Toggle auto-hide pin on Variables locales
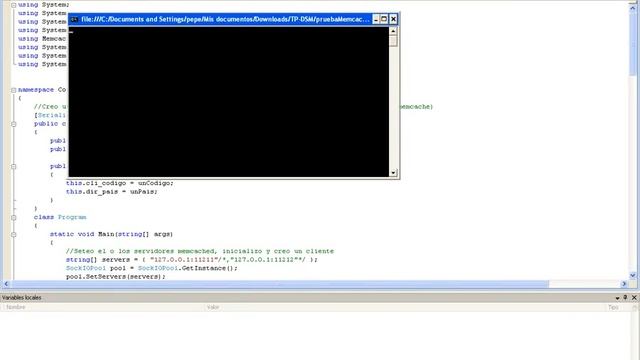Screen dimensions: 640x360 625,298
